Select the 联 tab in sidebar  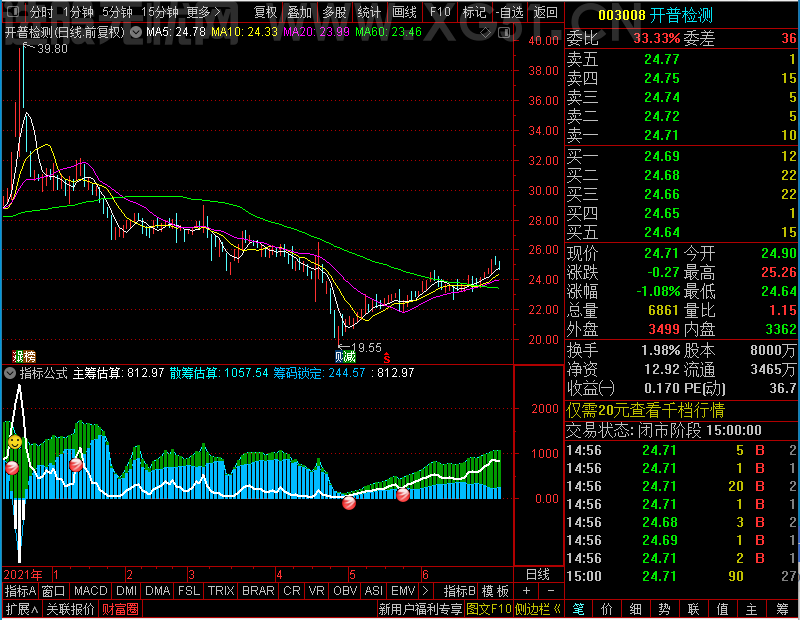pos(694,609)
